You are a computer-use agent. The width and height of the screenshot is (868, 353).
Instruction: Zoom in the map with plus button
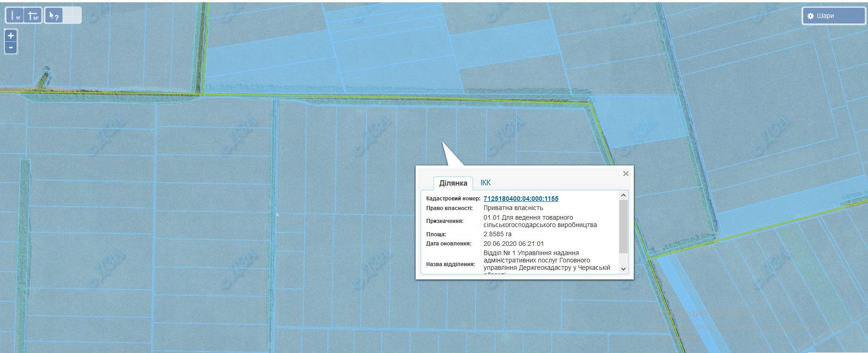[x=11, y=35]
